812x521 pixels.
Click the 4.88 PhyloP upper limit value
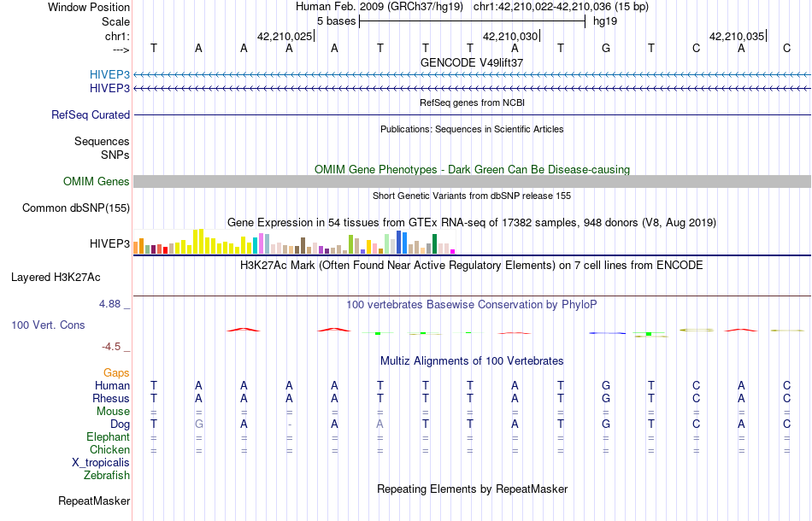(109, 304)
